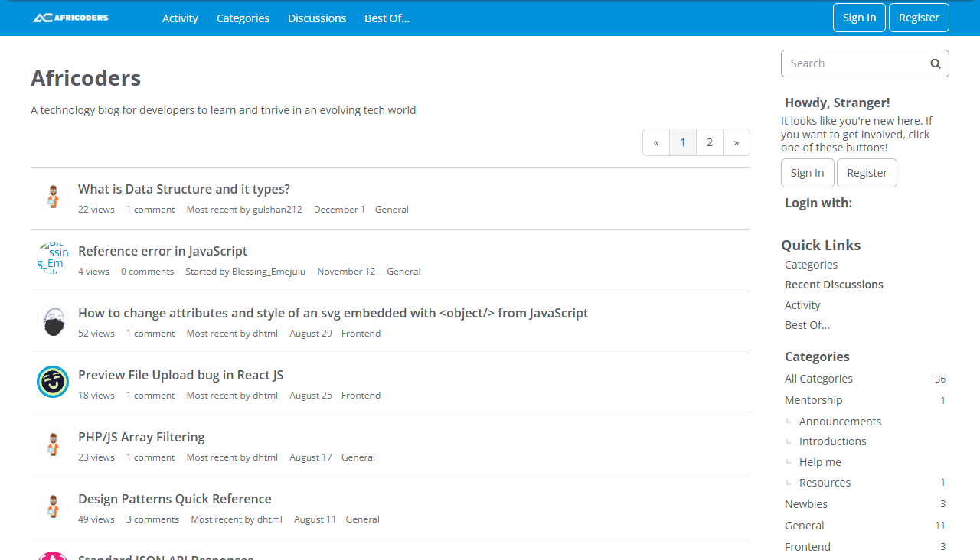Select Newbies category in sidebar

click(x=806, y=504)
